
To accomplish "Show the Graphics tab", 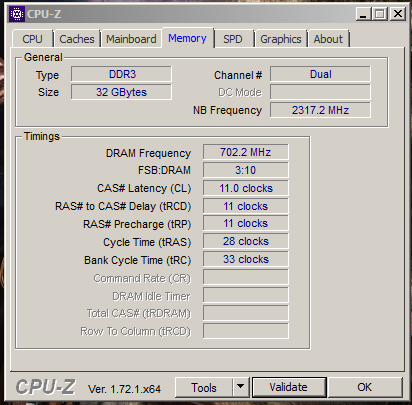I will (281, 39).
